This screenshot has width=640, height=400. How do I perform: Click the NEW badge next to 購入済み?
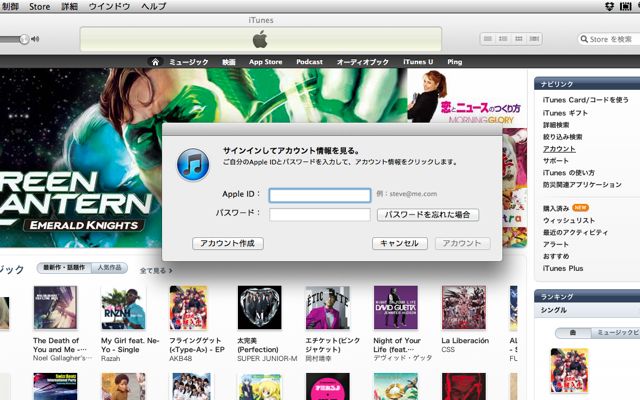580,208
